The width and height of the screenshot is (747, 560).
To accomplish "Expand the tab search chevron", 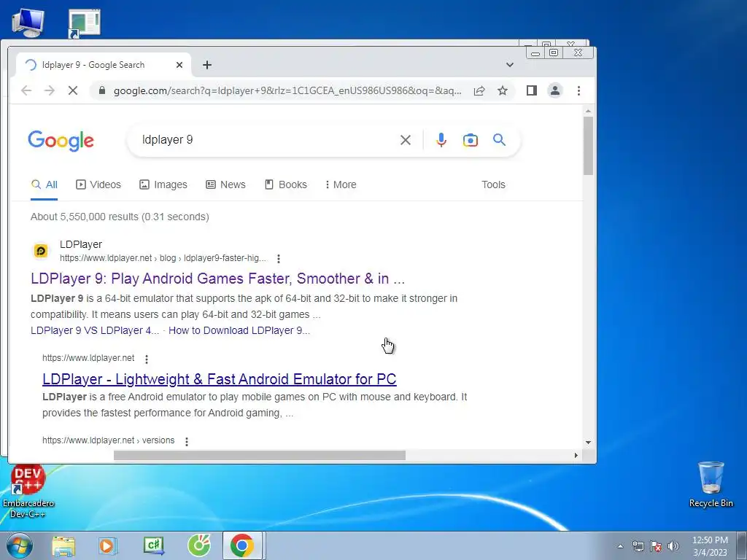I will (x=509, y=65).
